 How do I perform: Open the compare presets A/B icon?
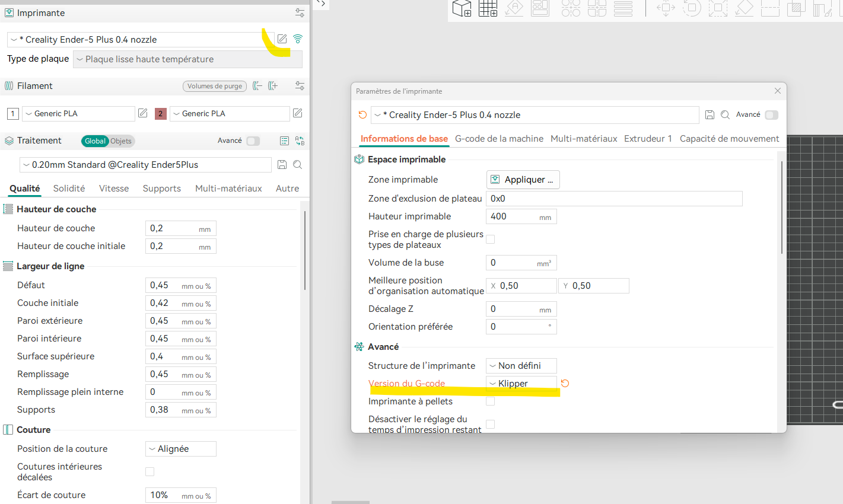click(x=300, y=141)
